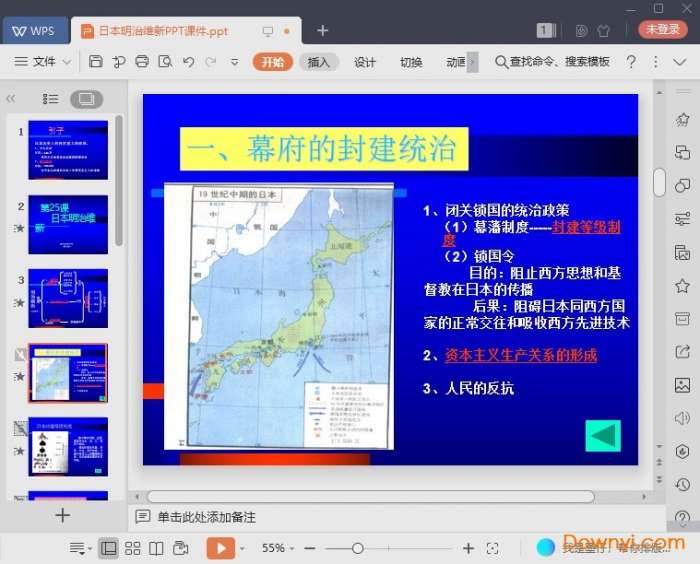Open slide sorter grid view

133,548
